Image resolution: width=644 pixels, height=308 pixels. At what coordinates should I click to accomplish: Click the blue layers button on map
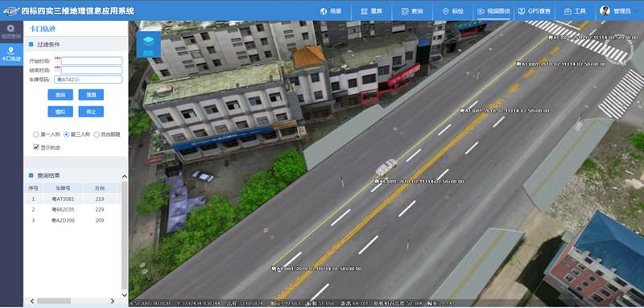148,44
